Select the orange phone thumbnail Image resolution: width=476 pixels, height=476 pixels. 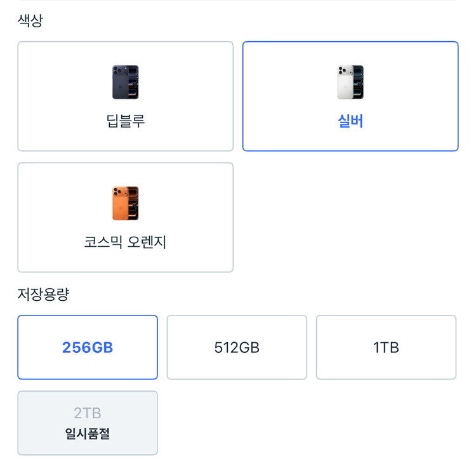[x=126, y=204]
